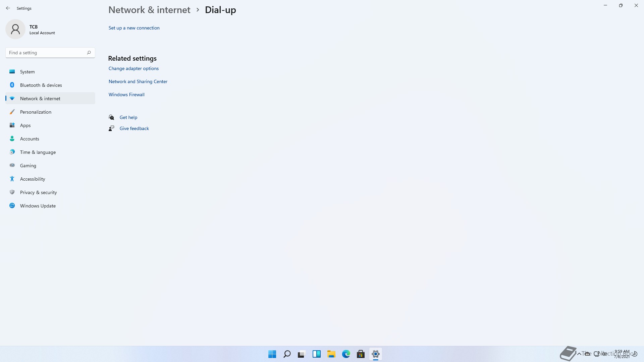644x362 pixels.
Task: Go to the Apps settings category
Action: click(x=50, y=125)
